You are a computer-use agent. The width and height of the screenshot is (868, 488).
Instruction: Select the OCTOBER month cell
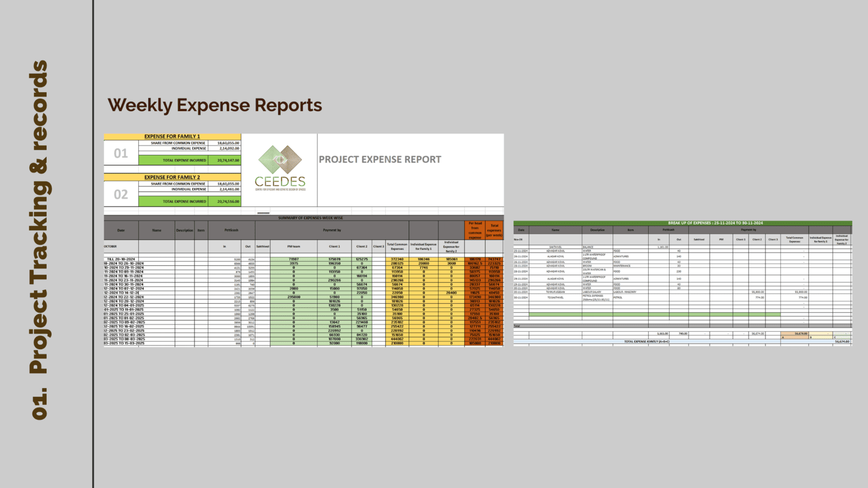coord(111,246)
